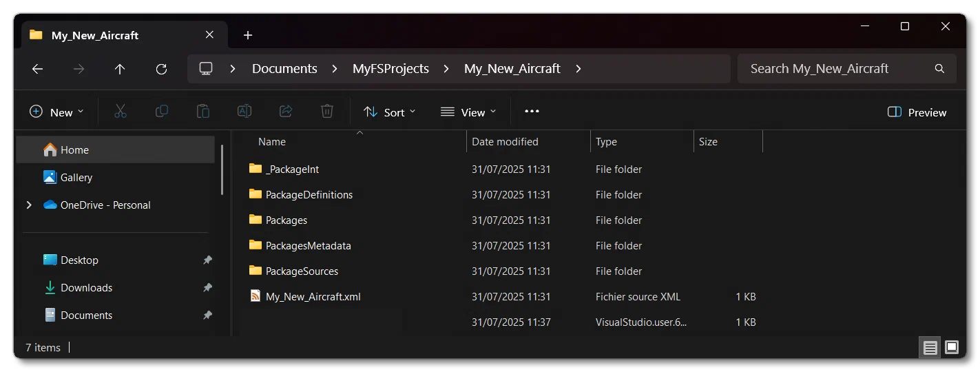Screen dimensions: 980x372
Task: Navigate to MyFSProjects in the address bar
Action: coord(390,69)
